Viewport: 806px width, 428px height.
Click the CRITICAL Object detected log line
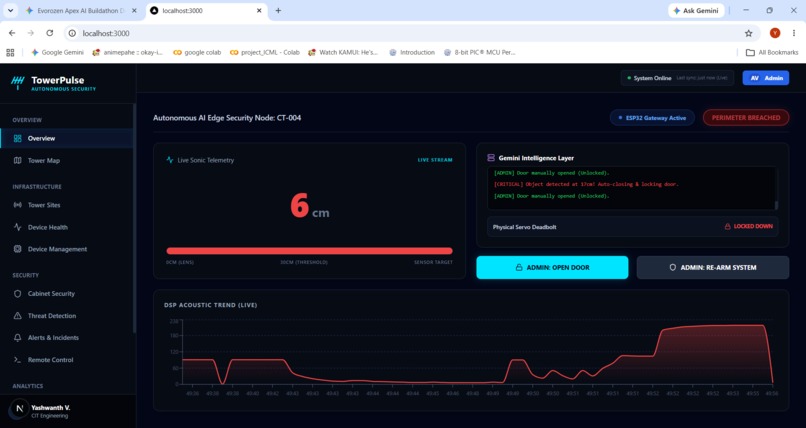tap(586, 184)
